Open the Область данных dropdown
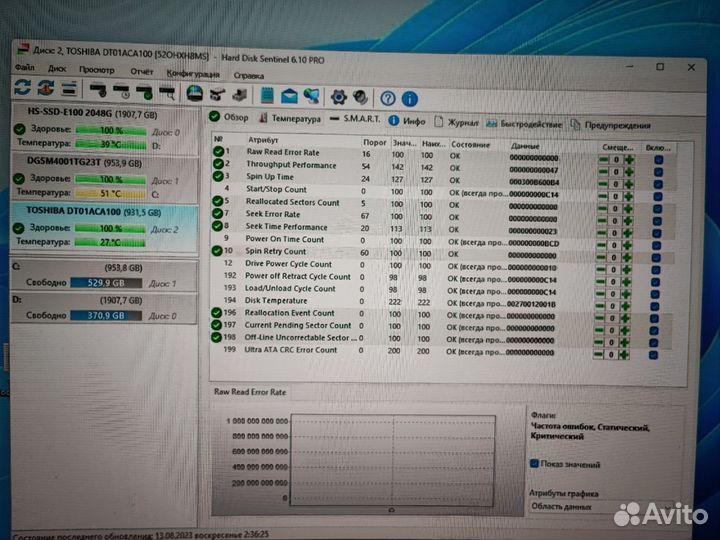The image size is (720, 540). (602, 506)
